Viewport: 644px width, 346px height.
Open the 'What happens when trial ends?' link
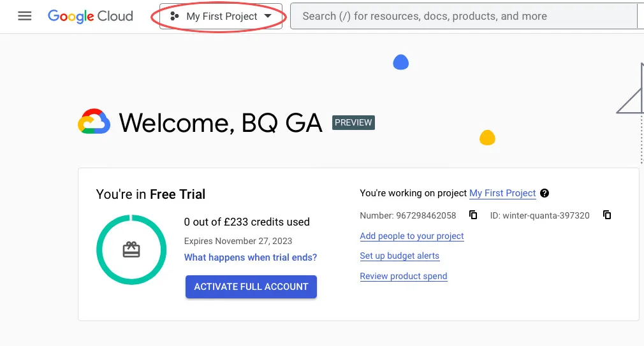coord(251,257)
